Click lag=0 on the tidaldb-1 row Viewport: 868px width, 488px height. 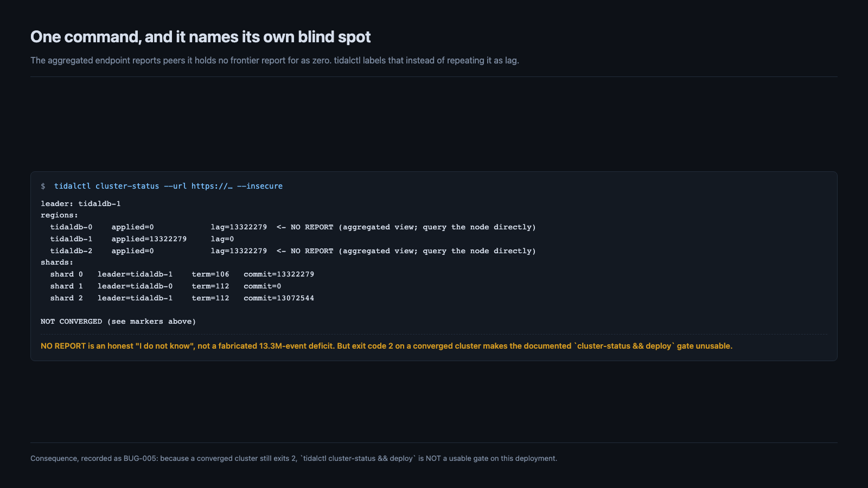tap(222, 239)
